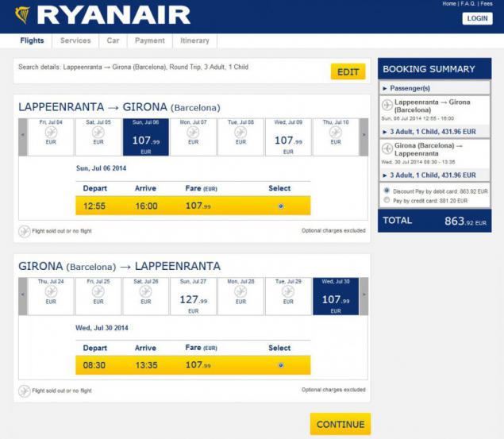Select the 12:55 outbound flight radio button
Image resolution: width=504 pixels, height=439 pixels.
coord(281,206)
